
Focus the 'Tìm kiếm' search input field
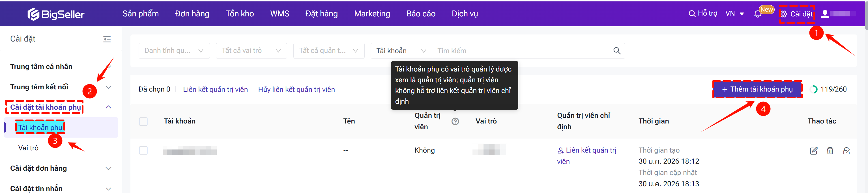pyautogui.click(x=522, y=51)
